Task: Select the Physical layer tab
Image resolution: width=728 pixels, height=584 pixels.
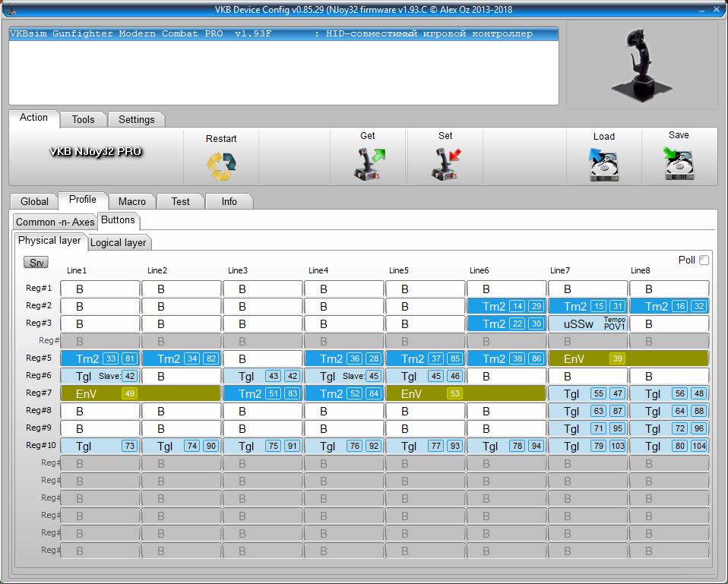Action: (x=49, y=241)
